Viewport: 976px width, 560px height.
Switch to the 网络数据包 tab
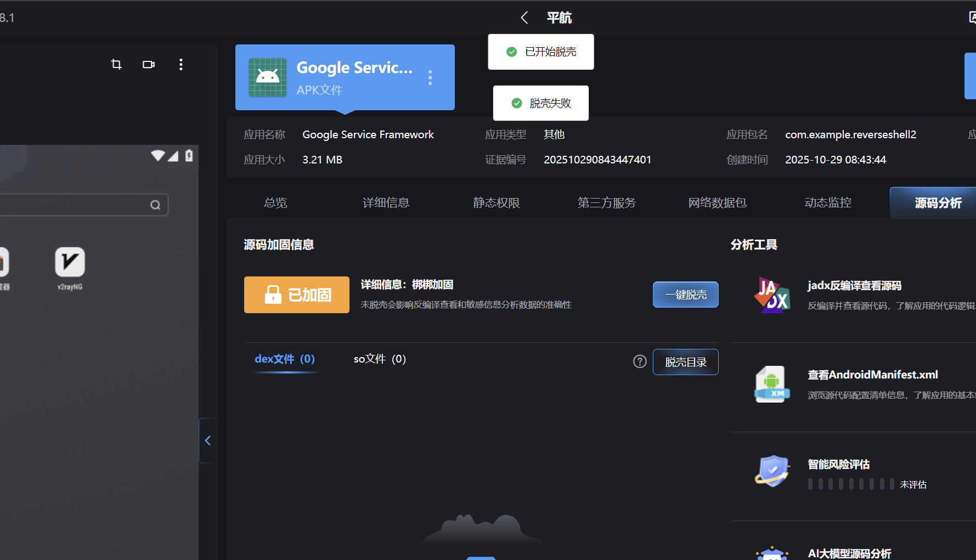pyautogui.click(x=717, y=203)
